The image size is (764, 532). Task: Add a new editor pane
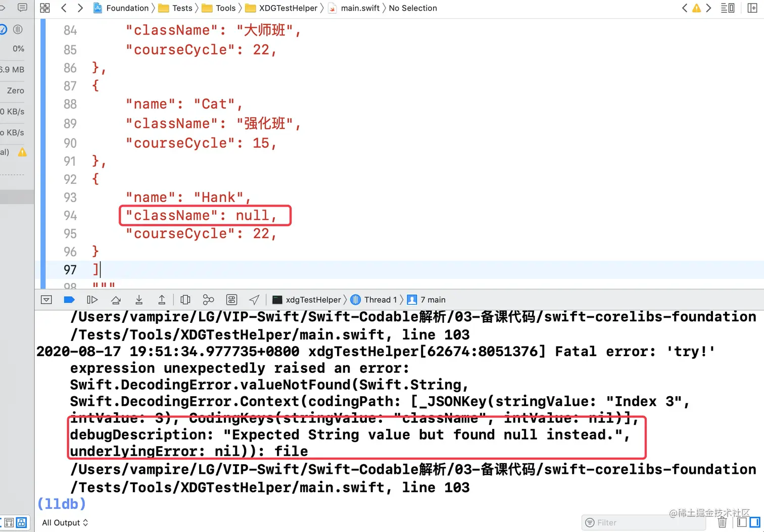tap(752, 8)
